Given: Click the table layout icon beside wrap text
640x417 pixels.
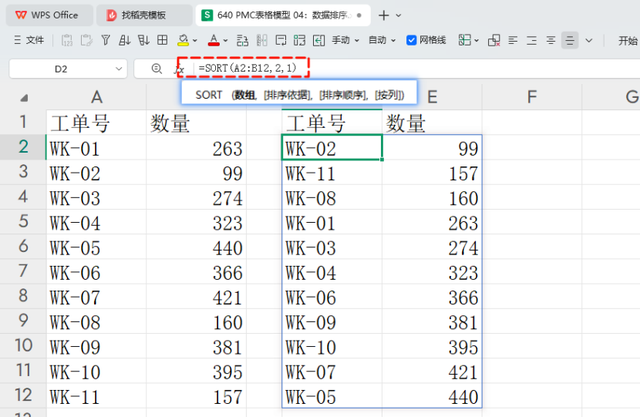Looking at the screenshot, I should click(x=300, y=40).
